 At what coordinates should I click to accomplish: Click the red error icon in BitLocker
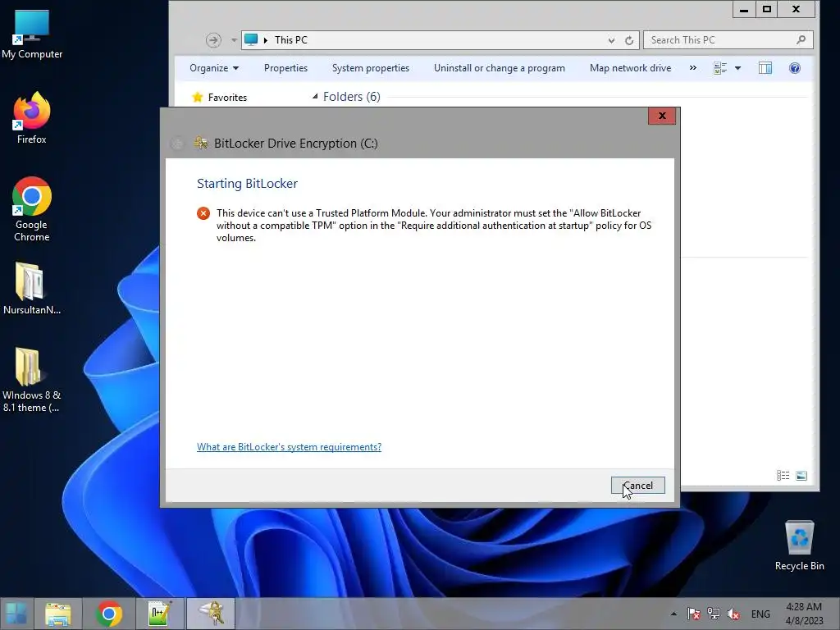click(x=203, y=213)
